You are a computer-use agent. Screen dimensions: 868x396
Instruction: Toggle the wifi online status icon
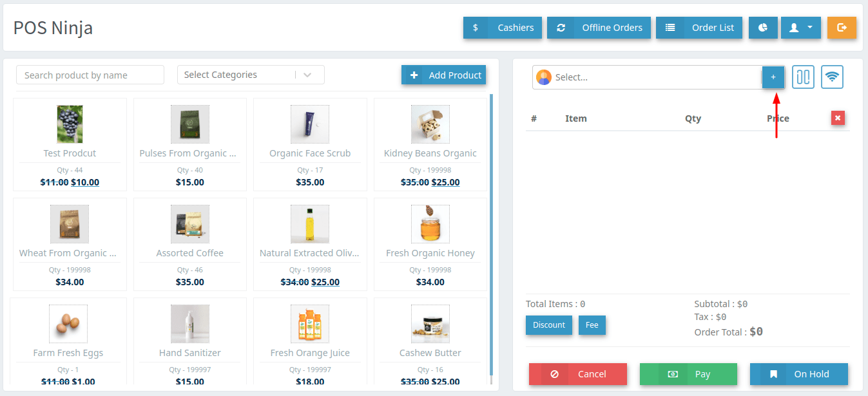point(832,77)
